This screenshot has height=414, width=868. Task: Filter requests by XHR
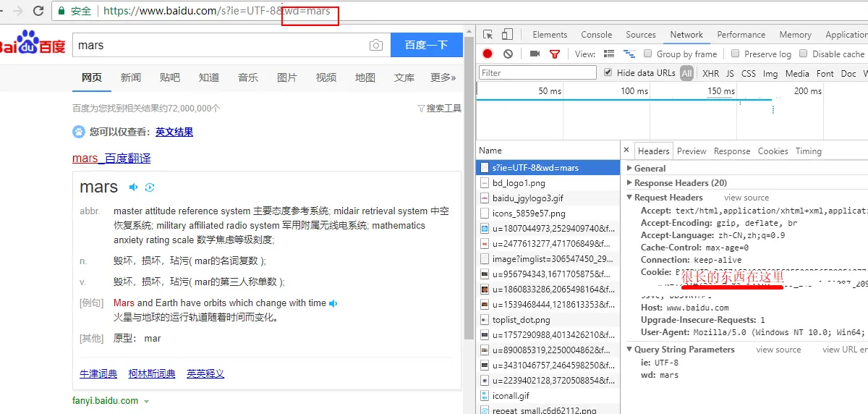coord(711,73)
